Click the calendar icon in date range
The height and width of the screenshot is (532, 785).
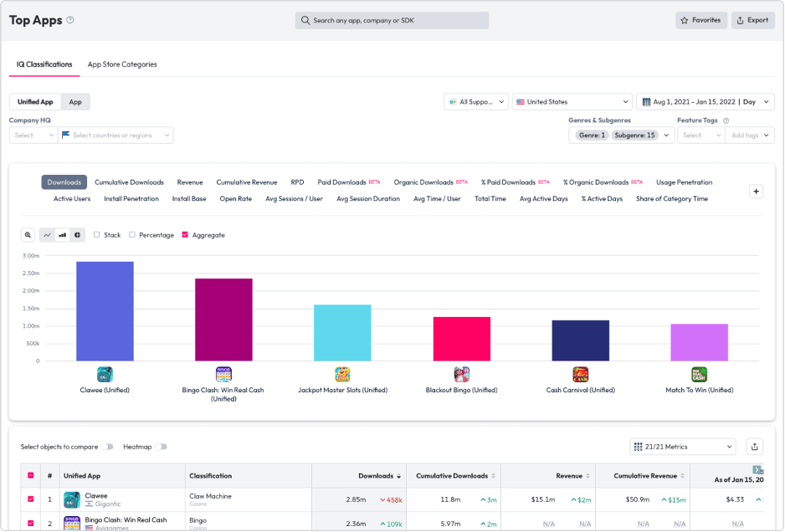(x=646, y=101)
